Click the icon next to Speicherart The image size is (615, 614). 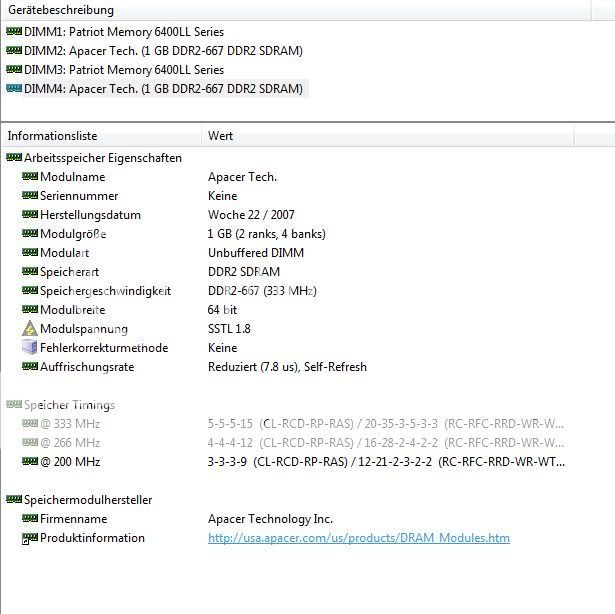coord(30,271)
